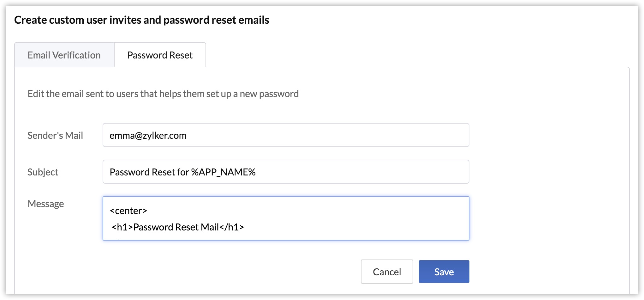Click the word 'password reset emails' in heading
The image size is (644, 300).
[216, 20]
